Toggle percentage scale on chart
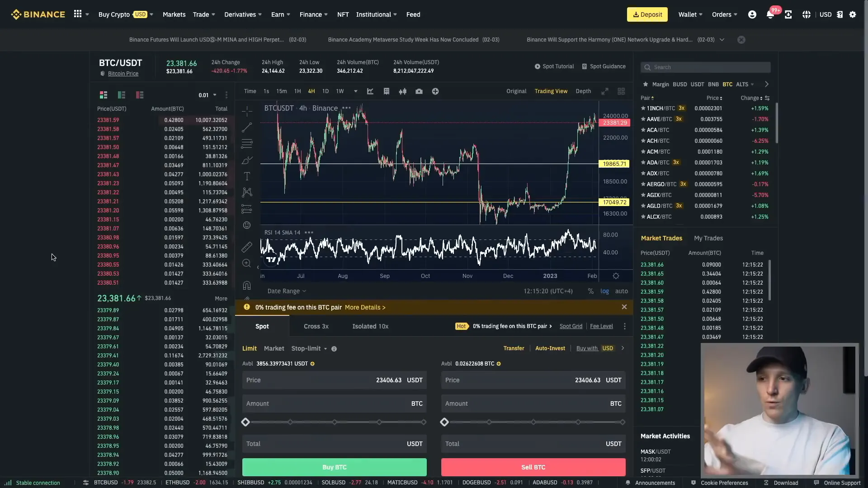The height and width of the screenshot is (488, 868). [x=590, y=291]
